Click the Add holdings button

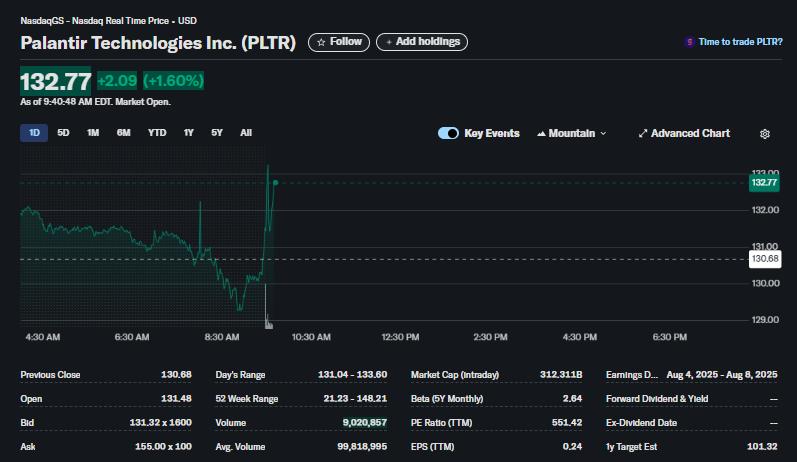tap(421, 42)
